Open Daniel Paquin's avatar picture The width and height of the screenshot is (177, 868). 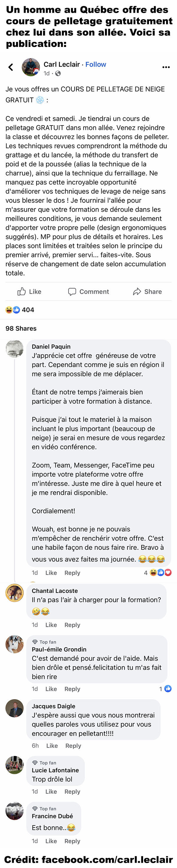[14, 349]
